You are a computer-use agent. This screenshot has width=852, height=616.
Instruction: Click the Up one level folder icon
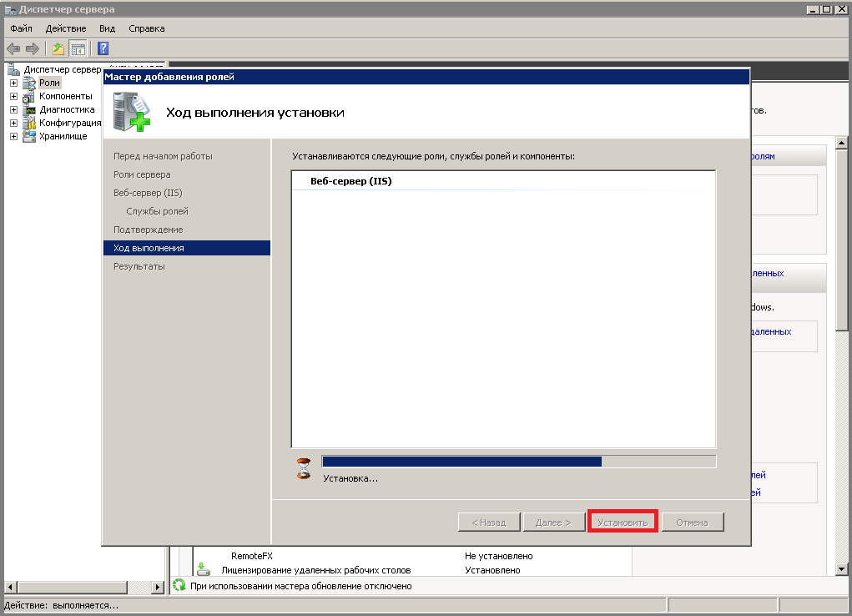(58, 48)
